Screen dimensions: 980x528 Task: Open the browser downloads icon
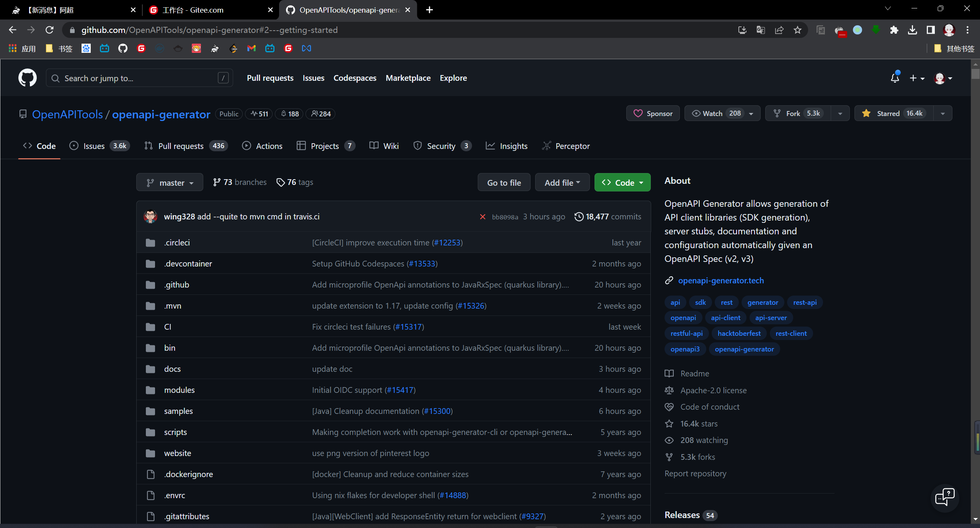(x=912, y=30)
